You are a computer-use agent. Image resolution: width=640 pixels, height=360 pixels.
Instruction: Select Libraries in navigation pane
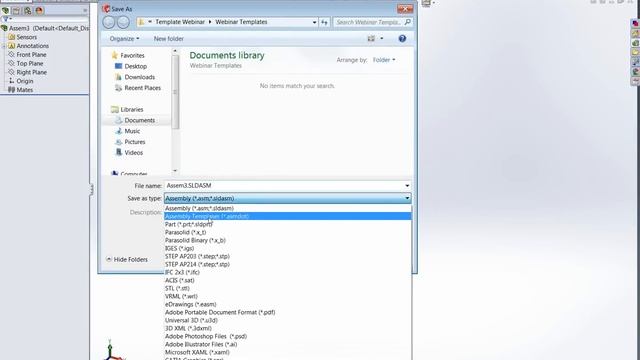(131, 109)
